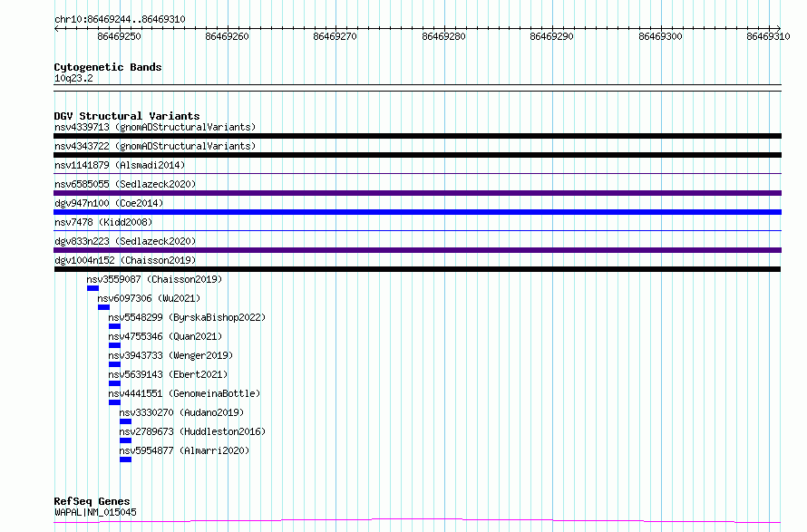Click the black bar of nsv4339713
The height and width of the screenshot is (532, 807).
point(417,136)
